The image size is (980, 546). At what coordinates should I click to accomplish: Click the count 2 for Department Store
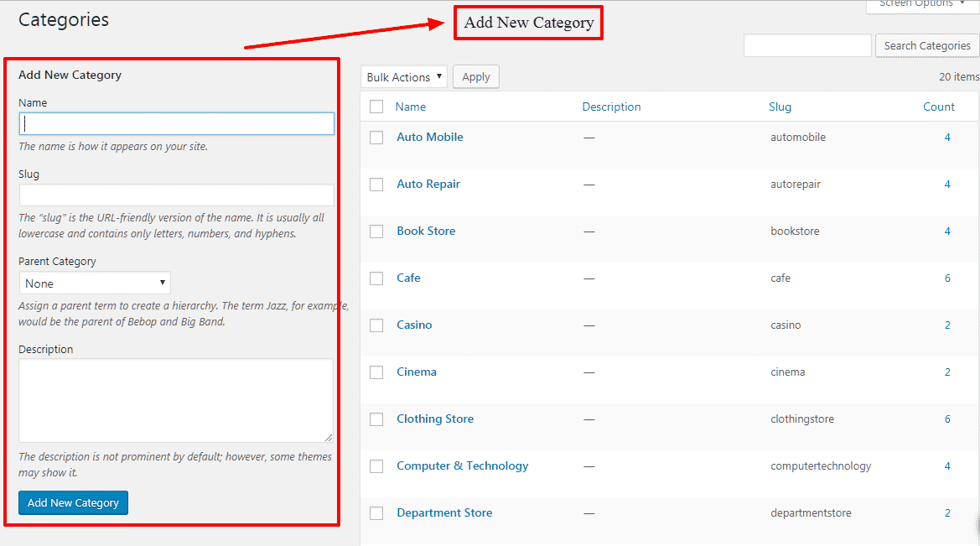[x=947, y=512]
